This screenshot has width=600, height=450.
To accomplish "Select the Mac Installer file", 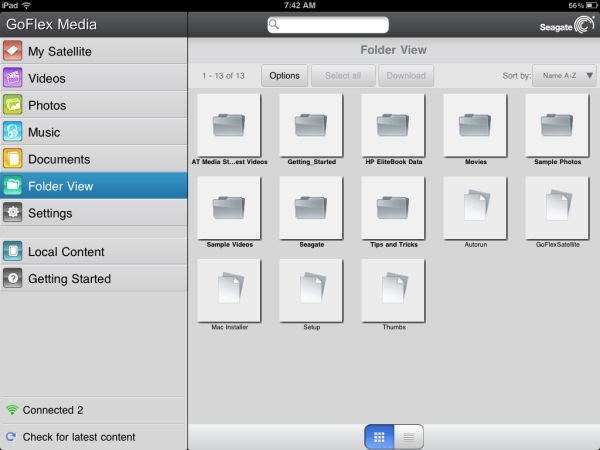I will point(229,290).
